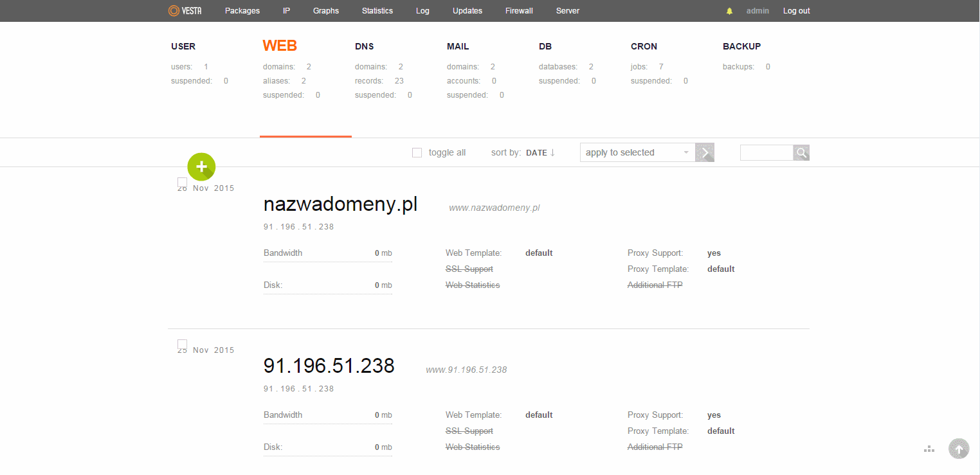Click SSL Support in nazwadomeny.pl row
This screenshot has width=980, height=475.
[x=469, y=269]
